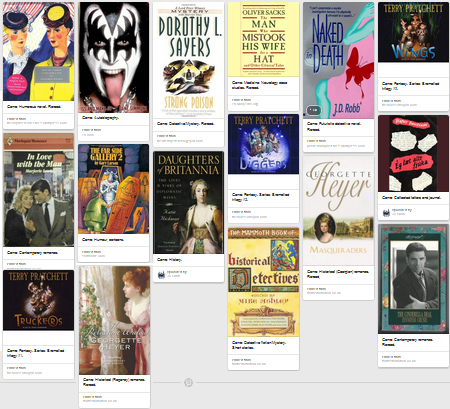Click genre caption under Masqueraders
The image size is (450, 409).
(338, 274)
